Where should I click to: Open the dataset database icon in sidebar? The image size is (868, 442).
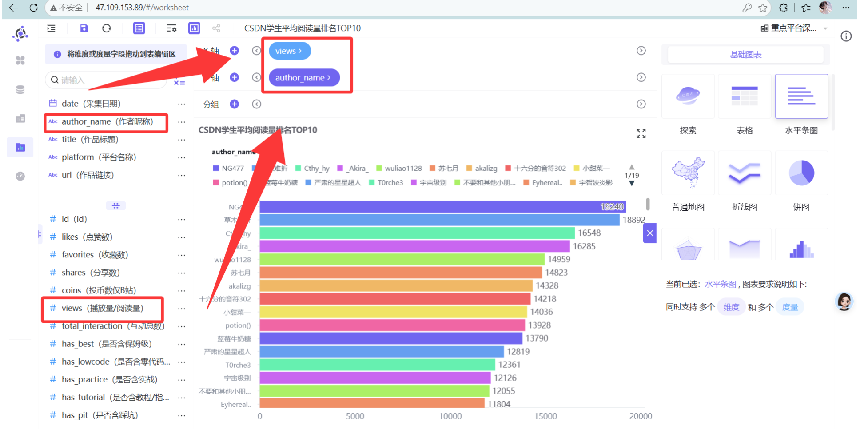pos(20,90)
